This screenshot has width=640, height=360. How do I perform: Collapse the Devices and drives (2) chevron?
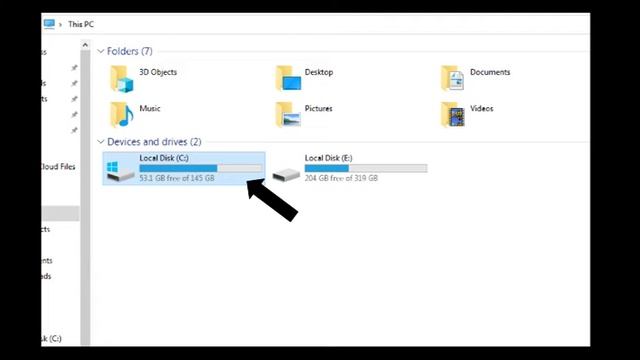click(x=100, y=142)
